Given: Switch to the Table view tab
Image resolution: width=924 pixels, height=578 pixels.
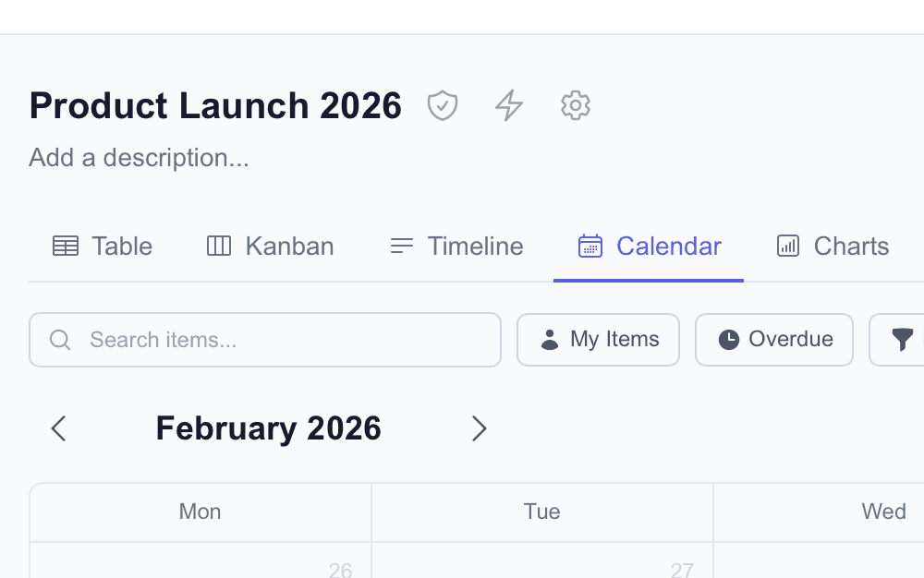Looking at the screenshot, I should pos(103,247).
